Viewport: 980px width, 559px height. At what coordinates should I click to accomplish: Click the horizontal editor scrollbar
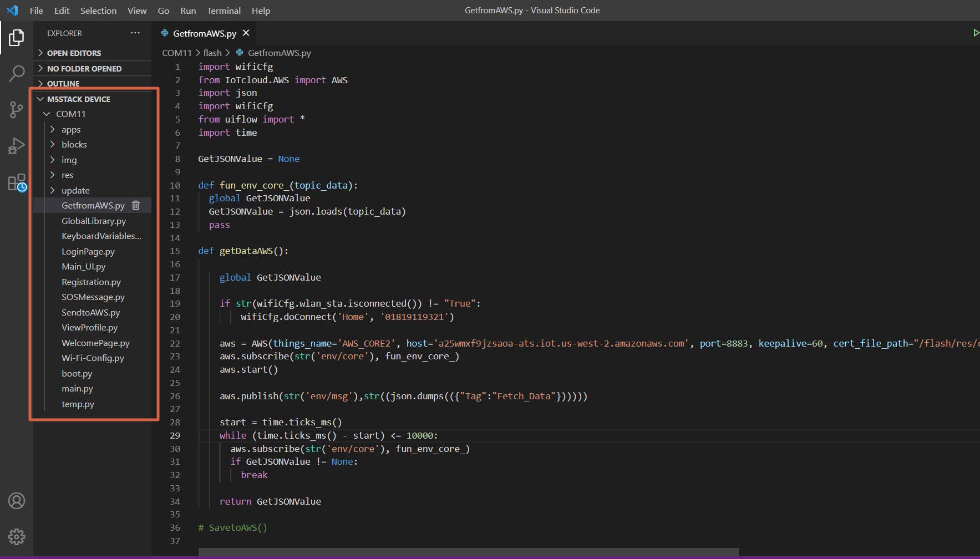click(x=469, y=552)
